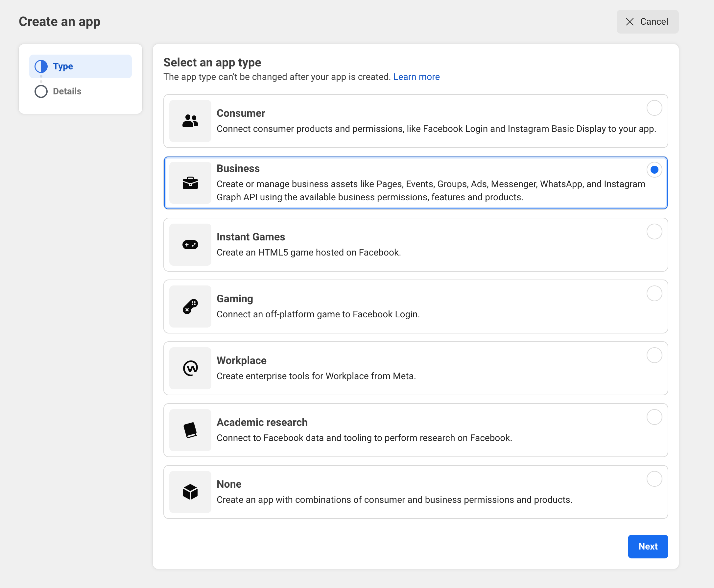Click the None cube icon
Screen dimensions: 714x588
click(190, 492)
